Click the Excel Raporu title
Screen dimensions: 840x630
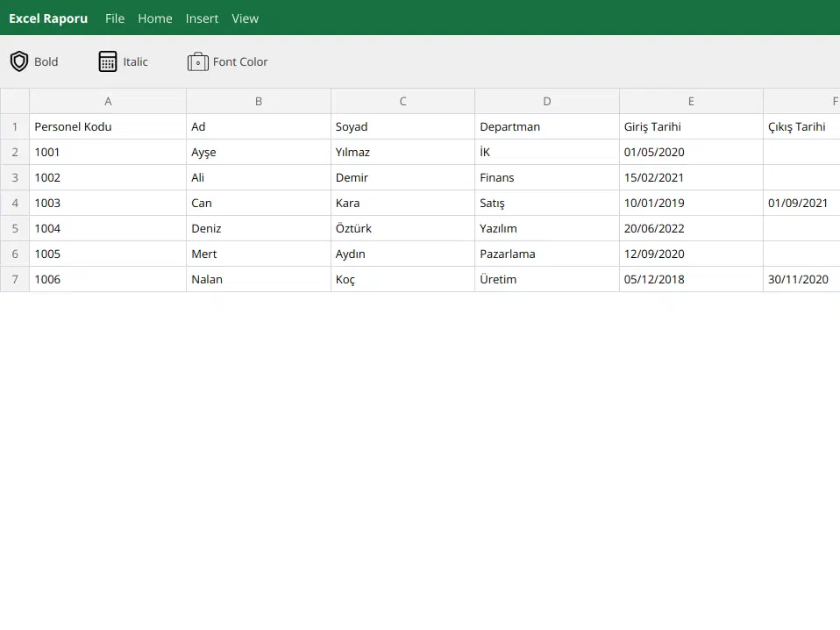point(48,18)
